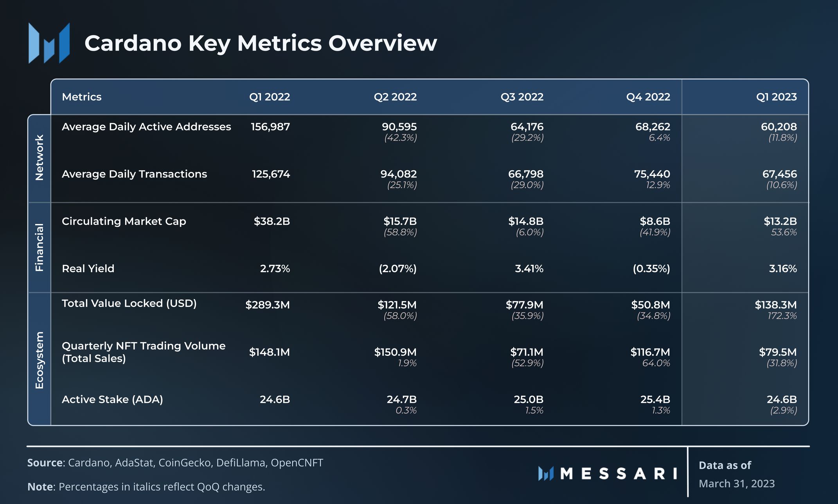Click the small Messari footer logo icon
The width and height of the screenshot is (838, 504).
pyautogui.click(x=546, y=474)
